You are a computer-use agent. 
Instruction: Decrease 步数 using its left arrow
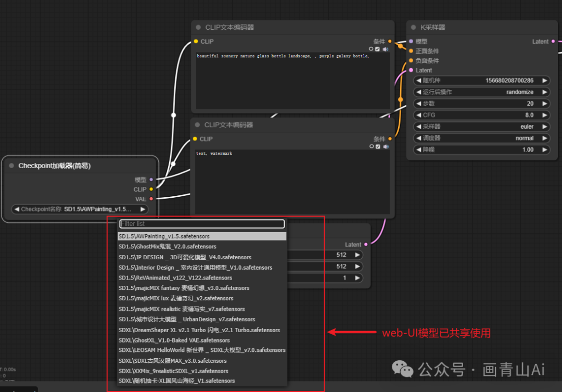click(418, 104)
